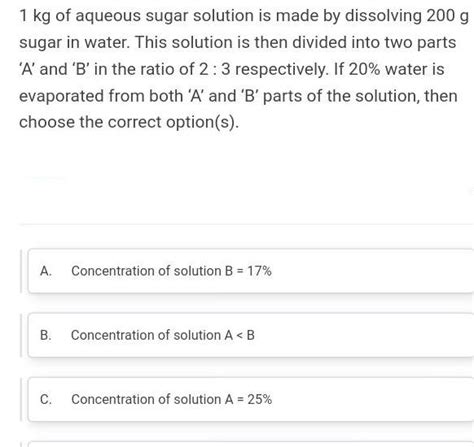Click the 'A.' letter label of first option
Image resolution: width=474 pixels, height=447 pixels.
coord(46,271)
